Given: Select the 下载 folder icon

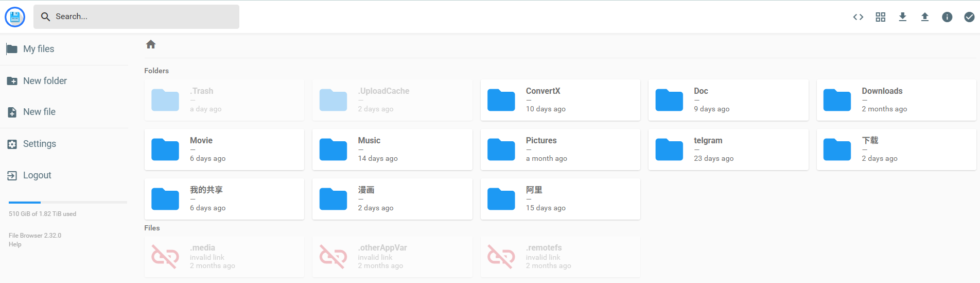Looking at the screenshot, I should click(x=837, y=149).
